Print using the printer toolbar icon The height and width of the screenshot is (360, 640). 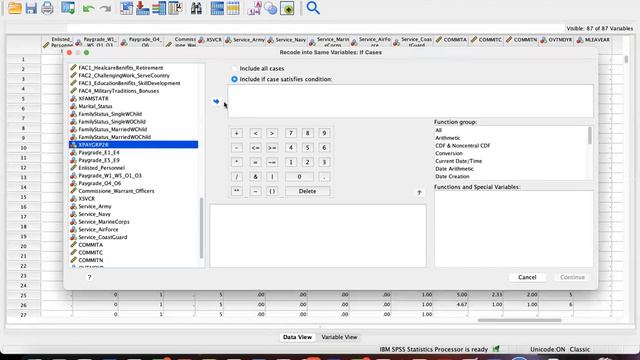pos(47,8)
